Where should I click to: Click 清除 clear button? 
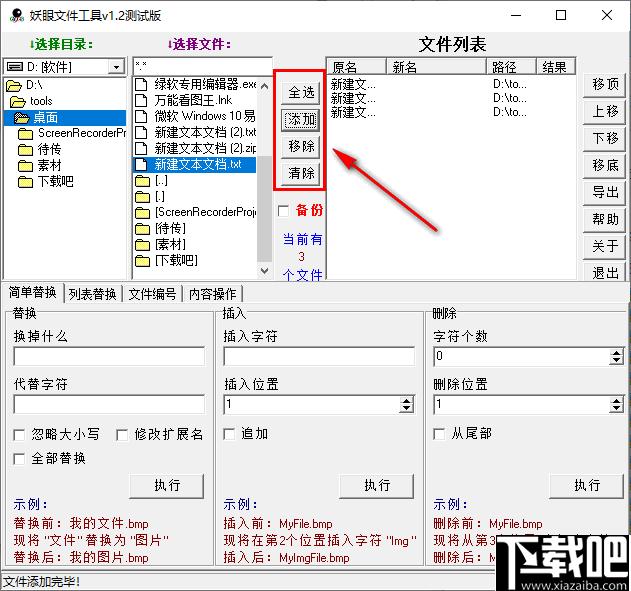(301, 173)
